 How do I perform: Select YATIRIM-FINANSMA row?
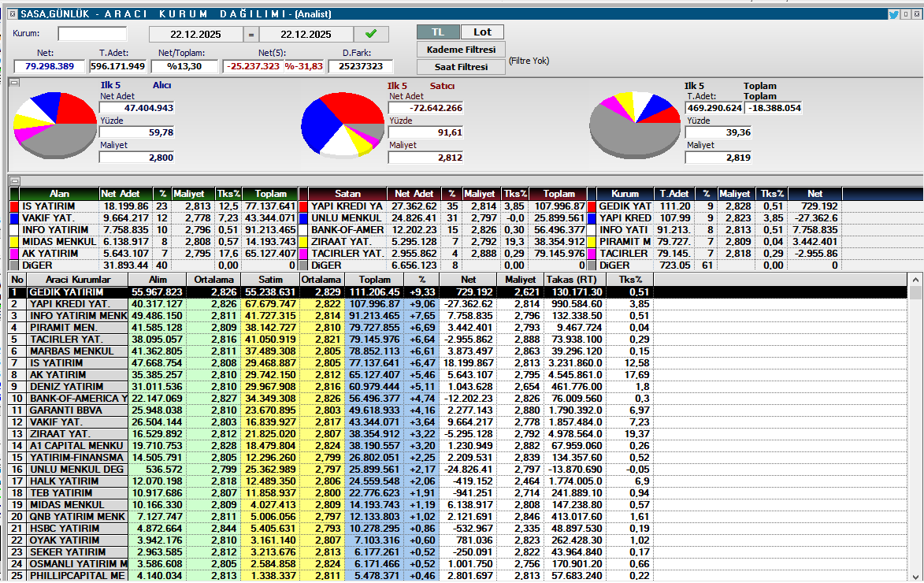point(458,458)
